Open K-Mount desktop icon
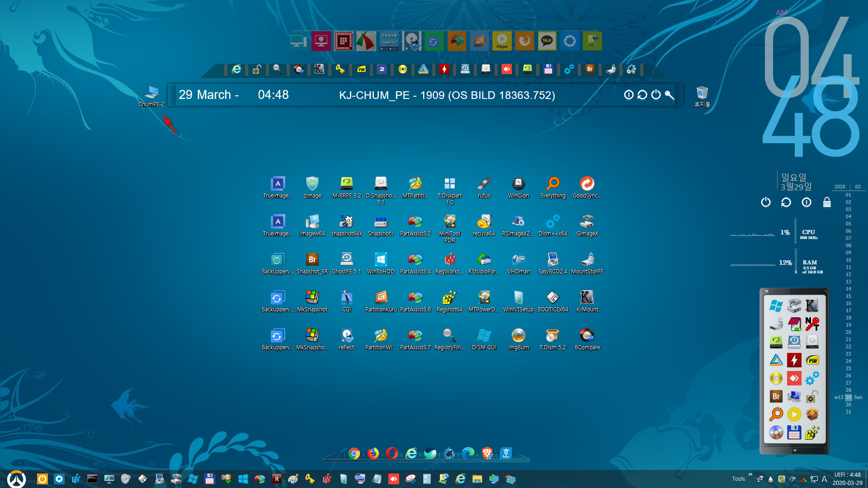This screenshot has height=488, width=868. point(587,301)
